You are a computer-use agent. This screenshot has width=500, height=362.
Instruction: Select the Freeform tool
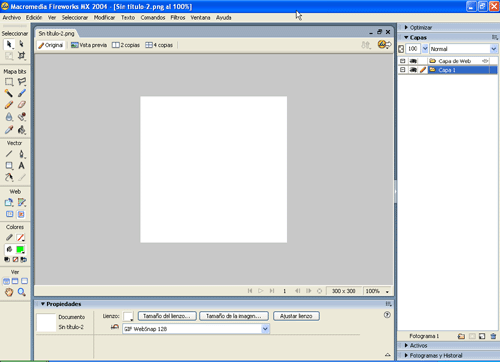(x=9, y=177)
